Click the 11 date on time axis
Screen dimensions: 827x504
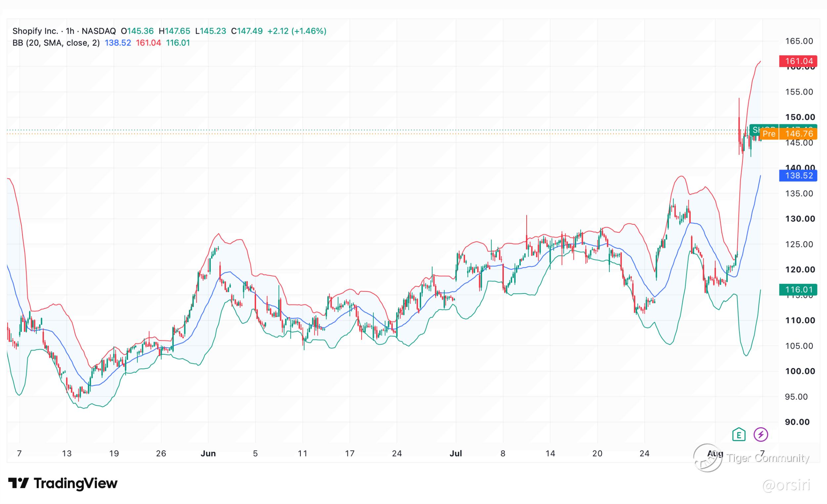click(x=303, y=454)
